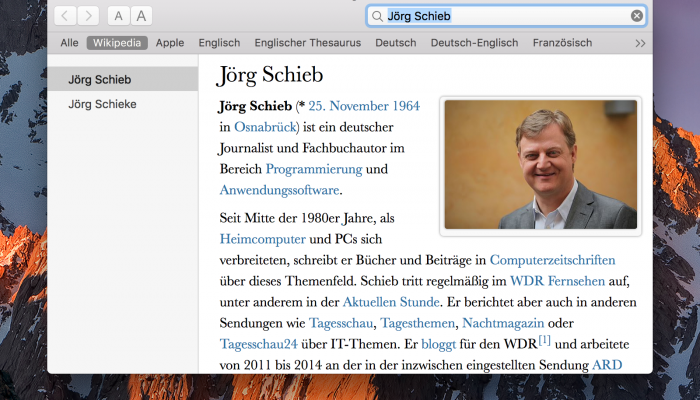The height and width of the screenshot is (400, 700).
Task: Go forward with the right arrow button
Action: [88, 16]
